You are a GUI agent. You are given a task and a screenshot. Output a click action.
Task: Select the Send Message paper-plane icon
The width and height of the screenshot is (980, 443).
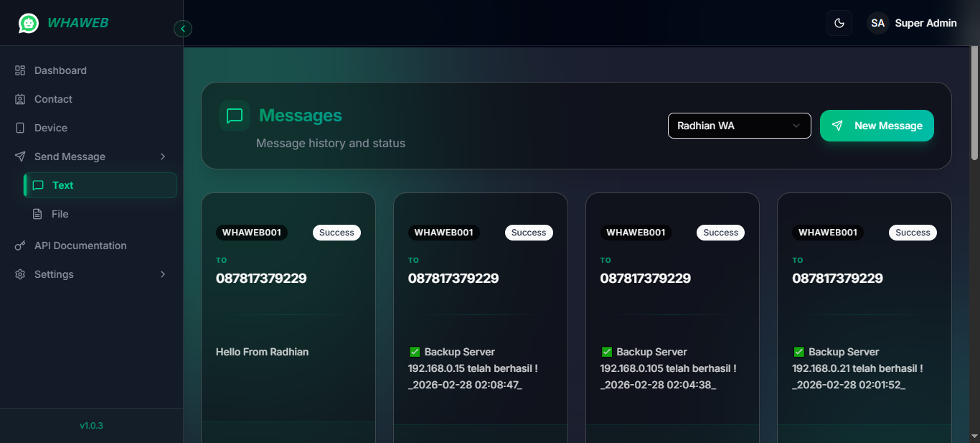pyautogui.click(x=20, y=156)
